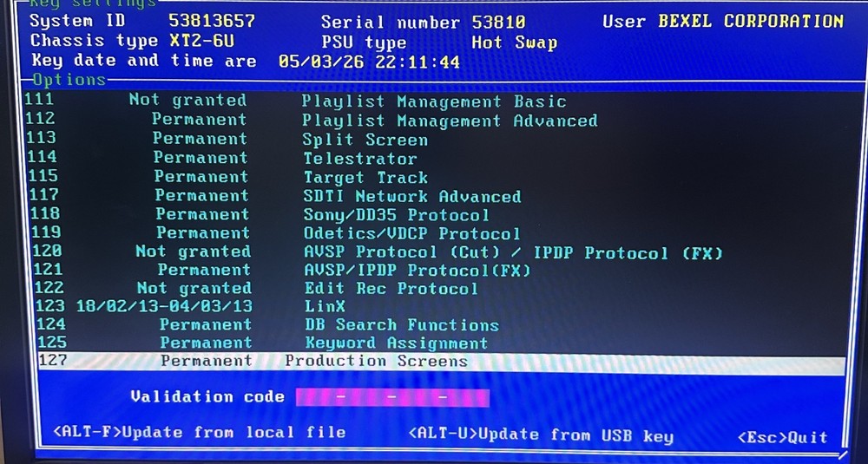Click LinX date range 18/02/13-04/03/13

click(x=164, y=306)
